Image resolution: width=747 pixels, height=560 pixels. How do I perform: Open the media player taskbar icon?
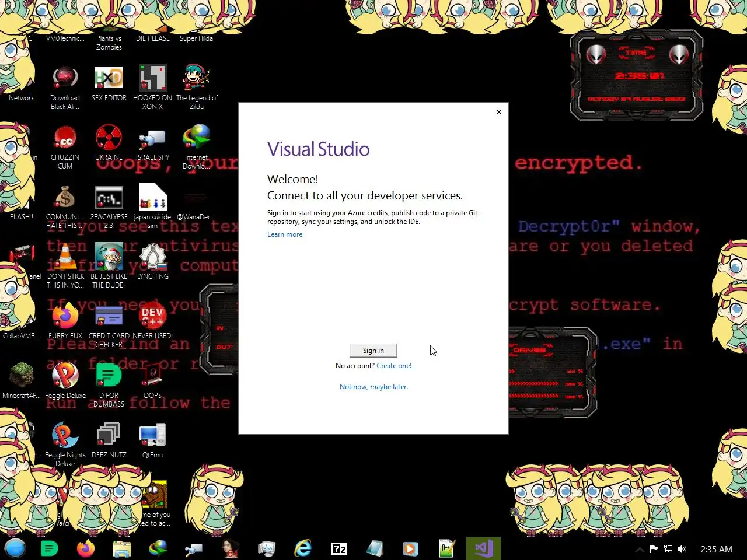click(411, 548)
